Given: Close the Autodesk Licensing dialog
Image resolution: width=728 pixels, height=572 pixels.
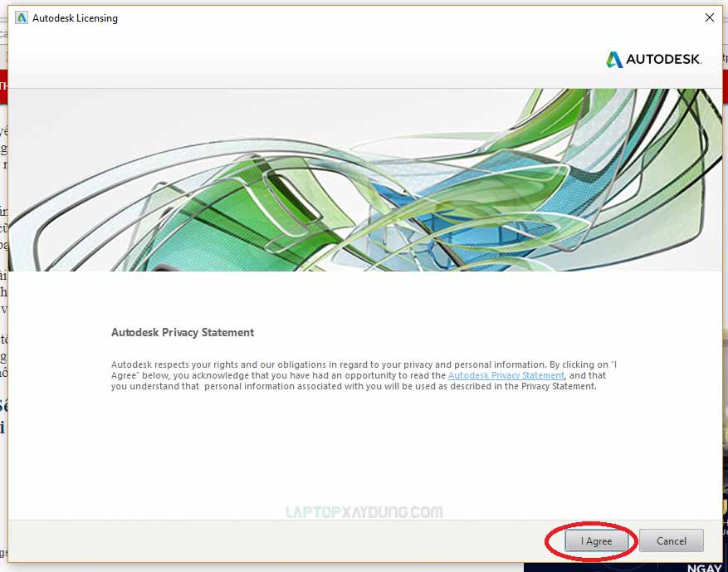Looking at the screenshot, I should pyautogui.click(x=710, y=17).
